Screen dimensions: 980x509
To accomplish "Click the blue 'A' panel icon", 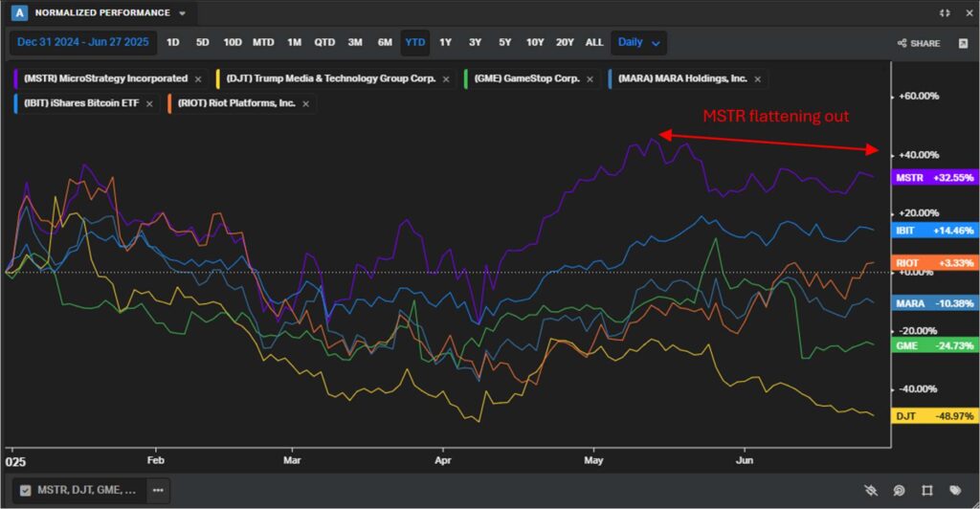I will tap(19, 12).
